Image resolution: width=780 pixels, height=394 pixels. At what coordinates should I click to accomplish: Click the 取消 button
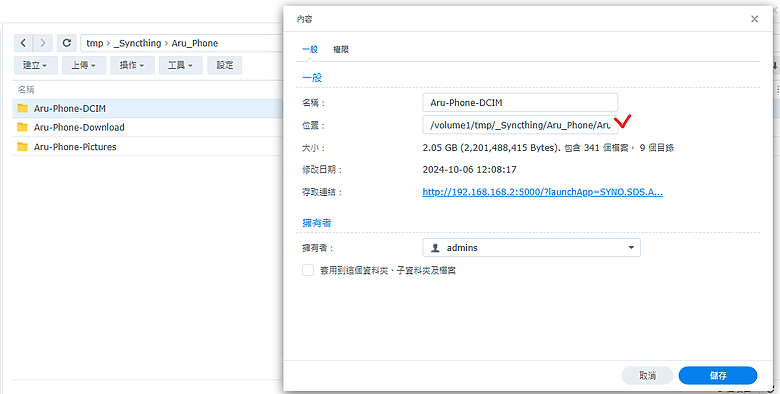click(647, 376)
